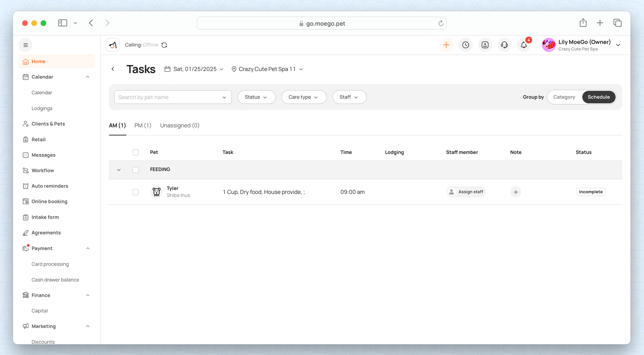Viewport: 644px width, 355px height.
Task: Click Assign staff for Tyler
Action: click(466, 192)
